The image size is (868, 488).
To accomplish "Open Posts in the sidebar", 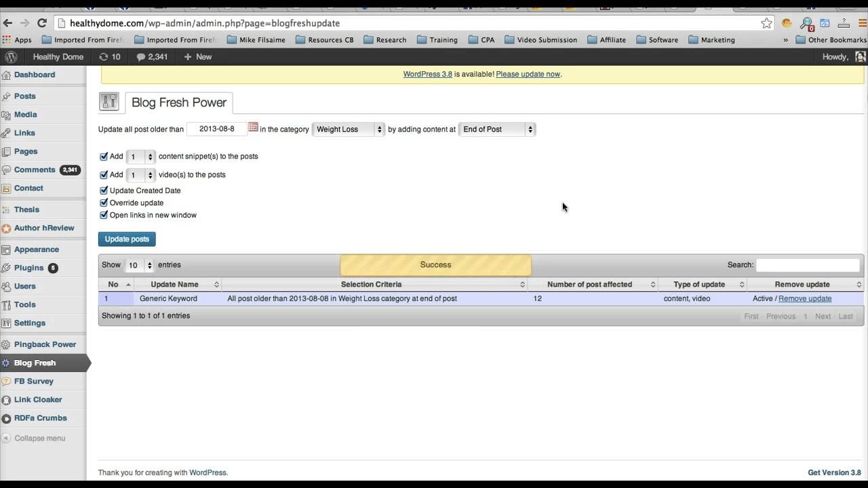I will 25,96.
